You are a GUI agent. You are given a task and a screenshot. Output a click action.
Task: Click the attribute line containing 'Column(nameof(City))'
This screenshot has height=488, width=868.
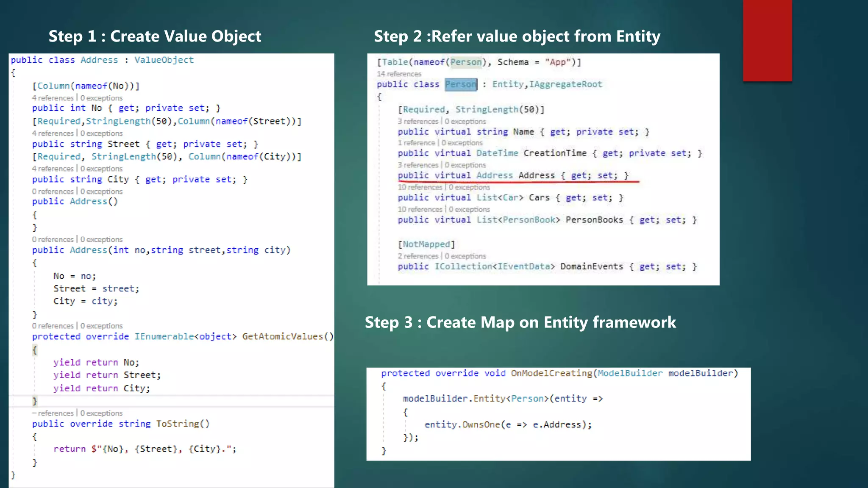coord(167,157)
